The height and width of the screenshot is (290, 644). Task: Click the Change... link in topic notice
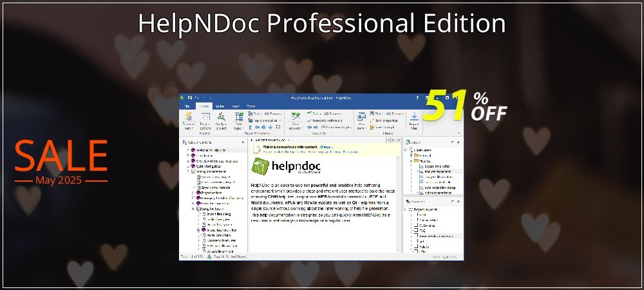pyautogui.click(x=327, y=147)
